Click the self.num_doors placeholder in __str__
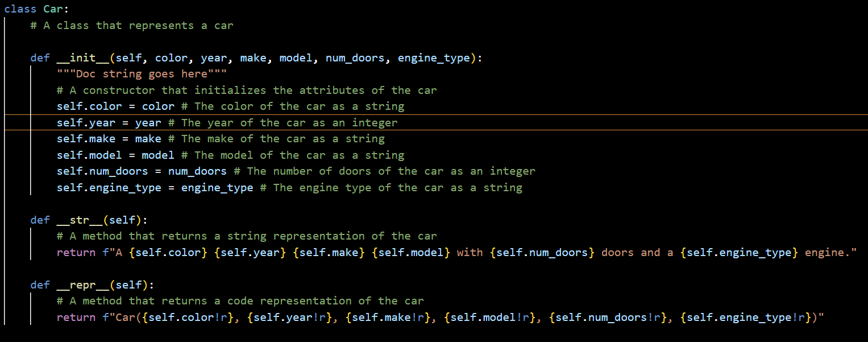This screenshot has width=868, height=342. click(542, 252)
